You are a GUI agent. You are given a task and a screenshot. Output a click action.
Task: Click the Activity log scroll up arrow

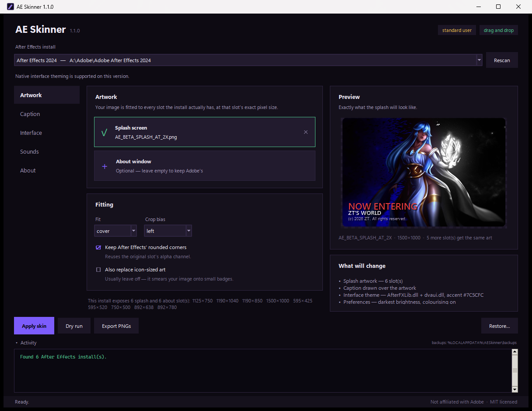click(514, 352)
